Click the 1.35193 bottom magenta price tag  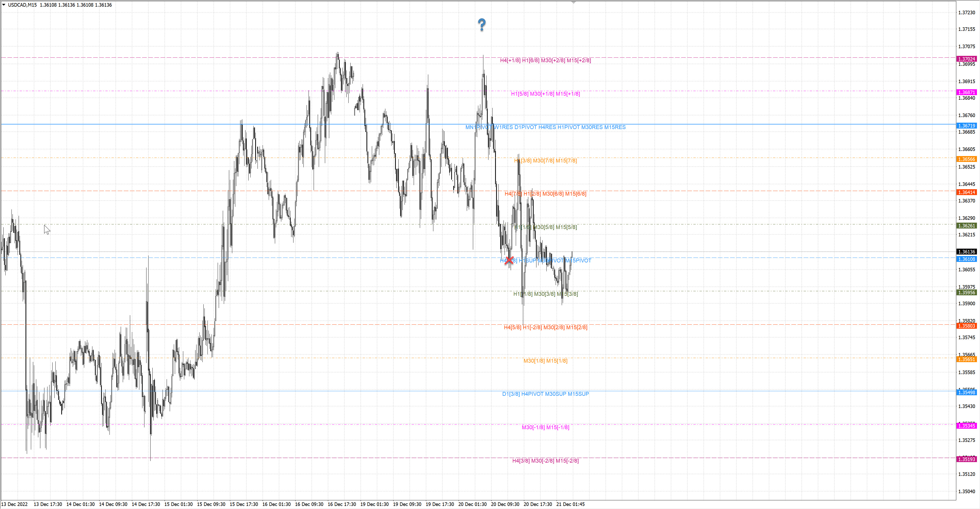coord(966,459)
